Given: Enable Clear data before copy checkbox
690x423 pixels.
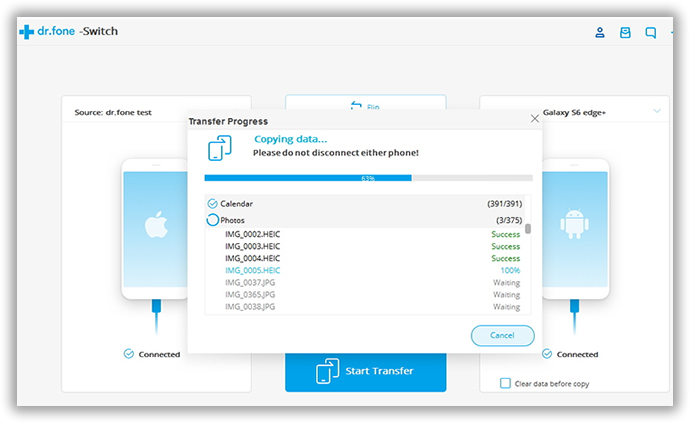Looking at the screenshot, I should (x=505, y=383).
